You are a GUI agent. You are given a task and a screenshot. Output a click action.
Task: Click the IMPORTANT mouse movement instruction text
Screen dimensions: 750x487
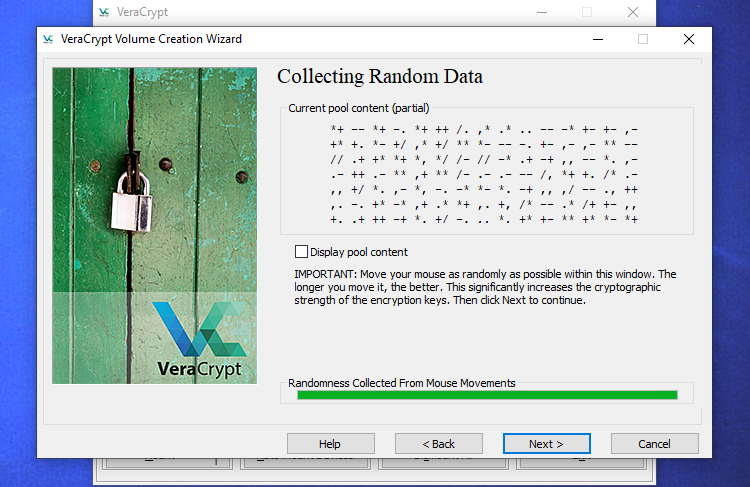coord(485,287)
